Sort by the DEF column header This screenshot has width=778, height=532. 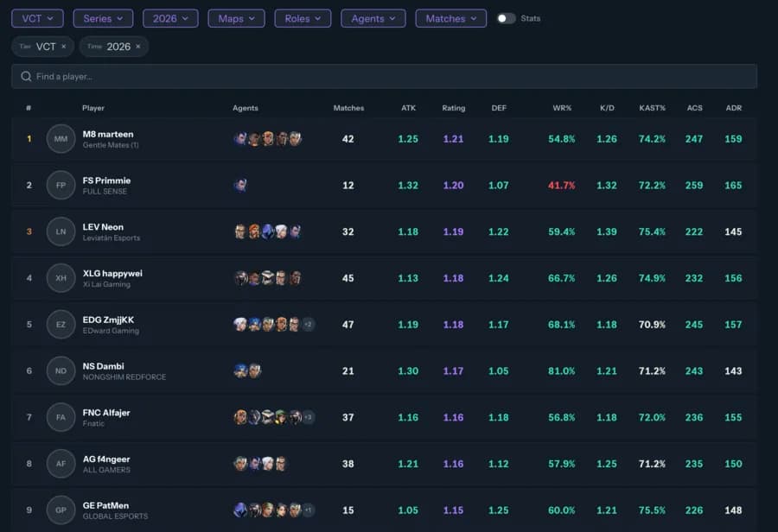pos(499,108)
